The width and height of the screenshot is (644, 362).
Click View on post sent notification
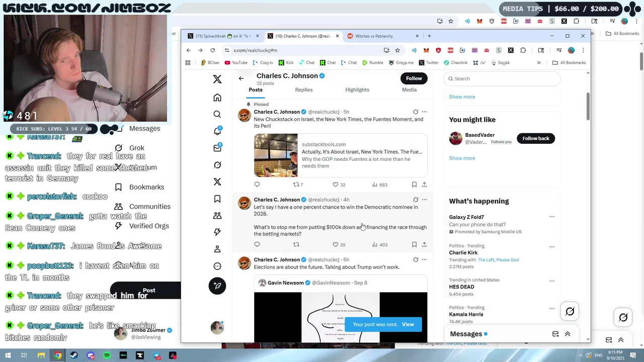(x=408, y=324)
